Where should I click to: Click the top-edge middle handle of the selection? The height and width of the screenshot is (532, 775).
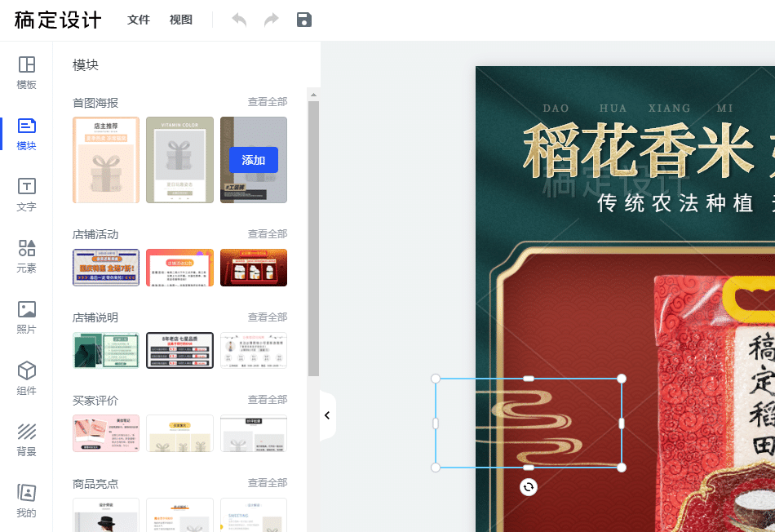point(529,379)
